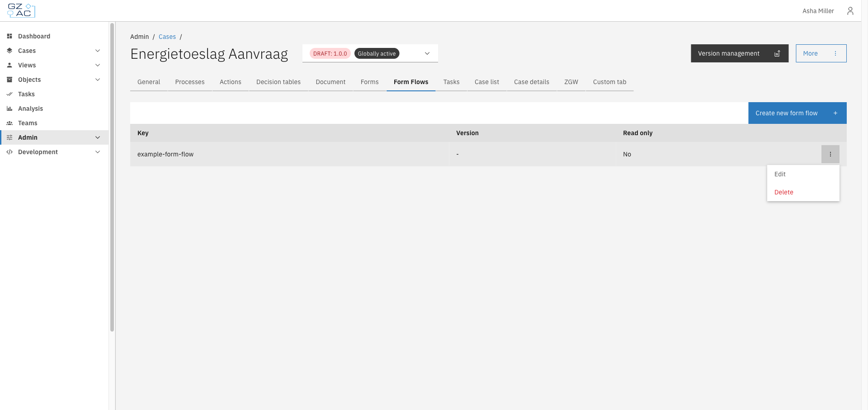Click the Version management export icon
This screenshot has height=410, width=868.
pos(777,53)
